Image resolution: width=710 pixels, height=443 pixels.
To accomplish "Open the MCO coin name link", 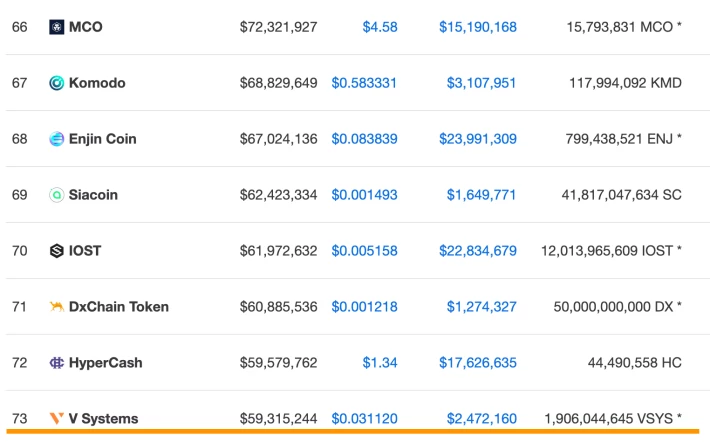I will [x=86, y=27].
